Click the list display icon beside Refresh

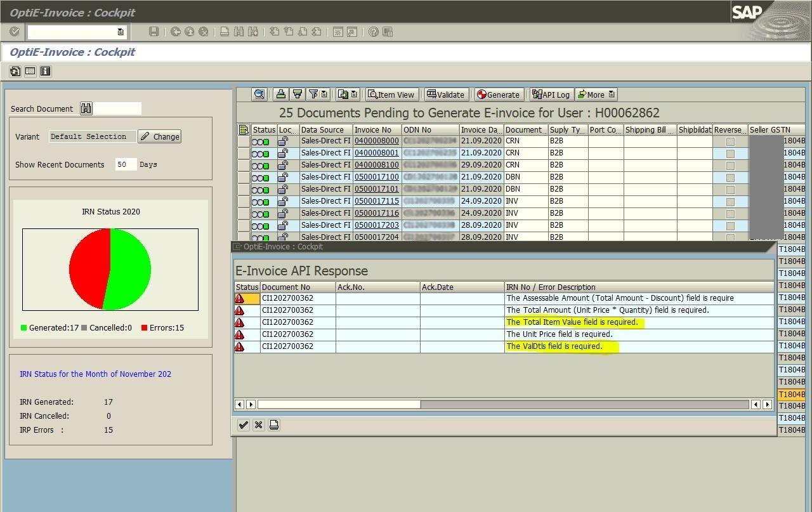tap(30, 71)
